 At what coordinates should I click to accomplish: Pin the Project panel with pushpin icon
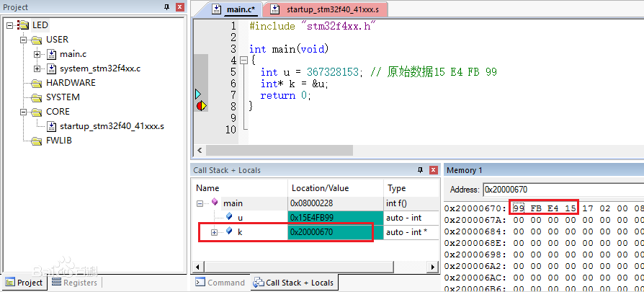coord(166,7)
